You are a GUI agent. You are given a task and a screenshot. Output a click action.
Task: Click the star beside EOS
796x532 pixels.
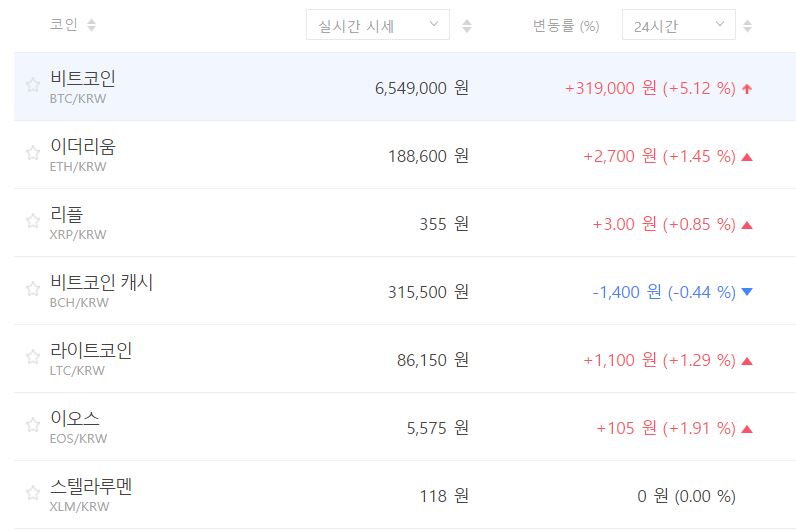point(32,426)
